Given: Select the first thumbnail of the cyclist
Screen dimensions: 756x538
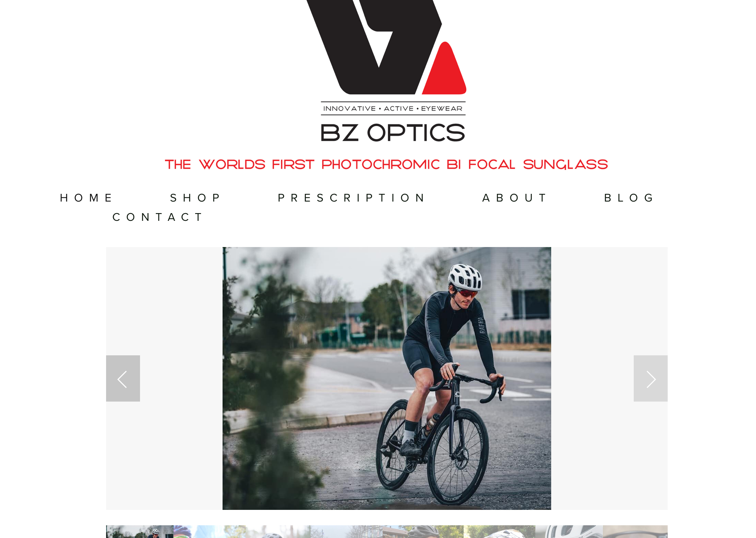Looking at the screenshot, I should (140, 531).
